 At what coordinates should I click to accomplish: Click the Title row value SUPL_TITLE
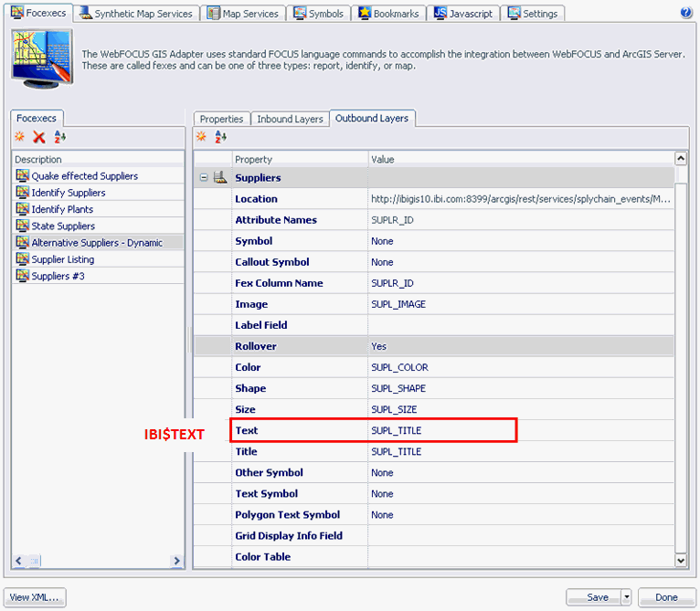pyautogui.click(x=521, y=451)
